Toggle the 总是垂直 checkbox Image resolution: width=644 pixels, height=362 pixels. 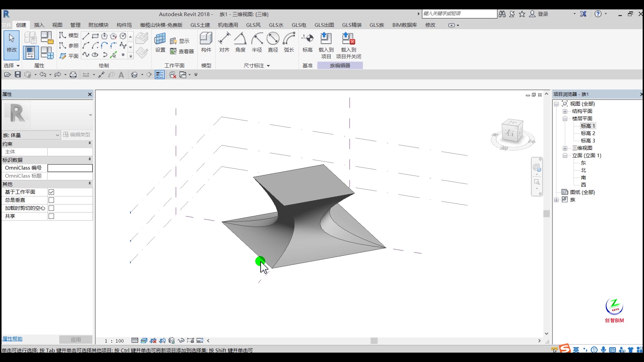[x=51, y=200]
